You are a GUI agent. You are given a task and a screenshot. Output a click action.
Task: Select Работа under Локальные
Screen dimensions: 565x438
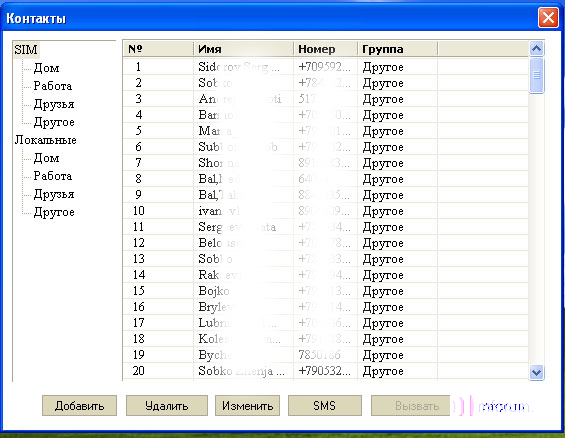[x=53, y=176]
